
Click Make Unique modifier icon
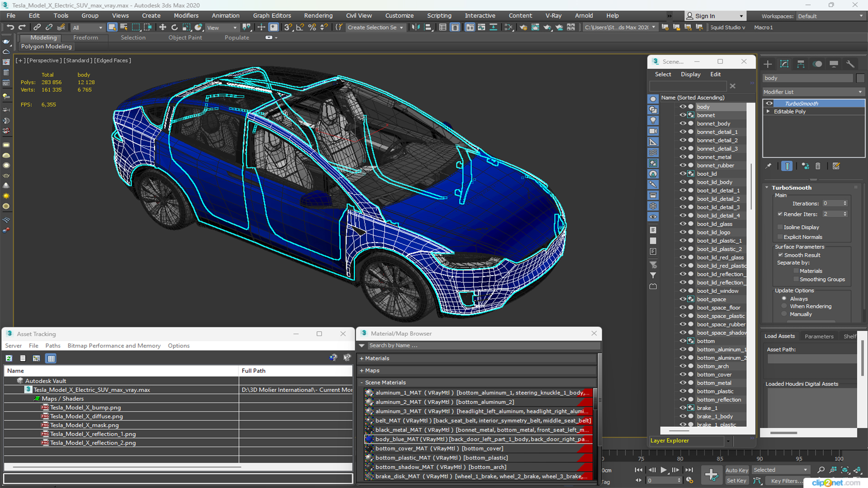coord(805,166)
